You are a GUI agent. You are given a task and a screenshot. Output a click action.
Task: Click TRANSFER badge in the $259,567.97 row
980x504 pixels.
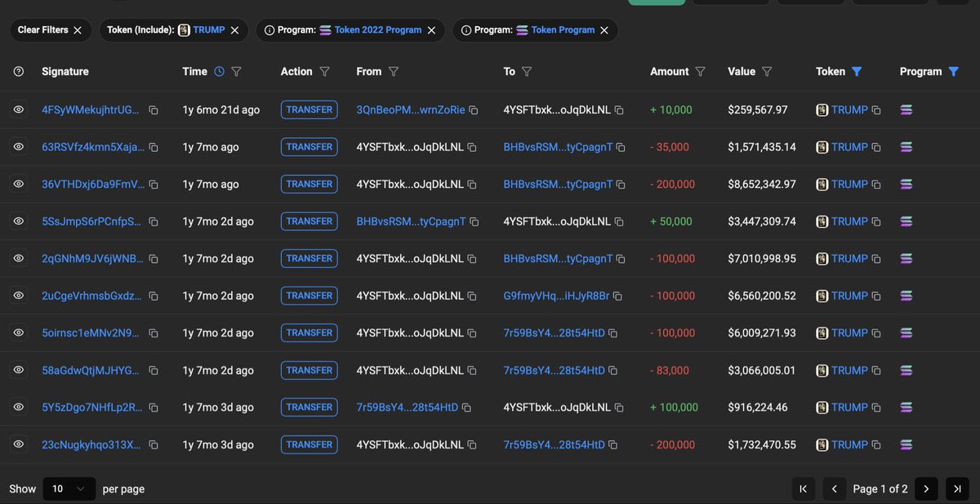pos(310,109)
